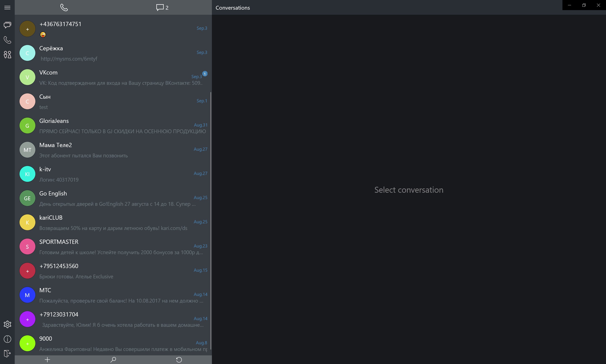Screen dimensions: 606x364
Task: Open the conversation with Мама Теле2
Action: pyautogui.click(x=113, y=150)
